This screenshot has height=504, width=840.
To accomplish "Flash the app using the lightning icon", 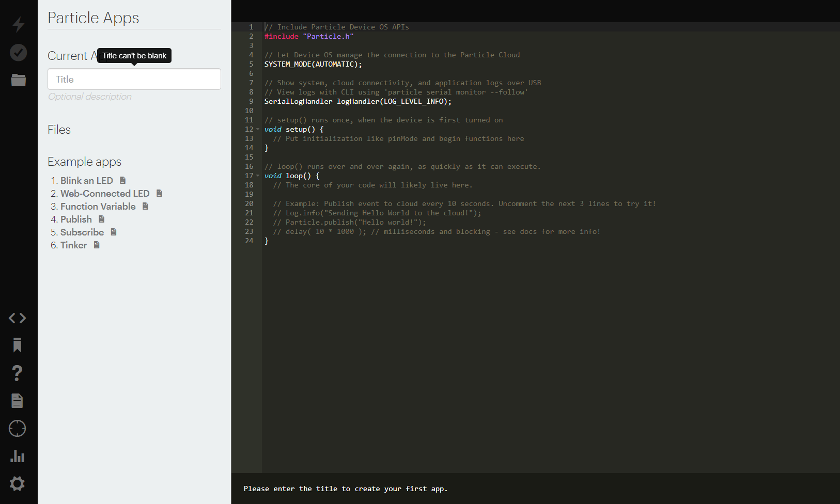I will point(18,24).
